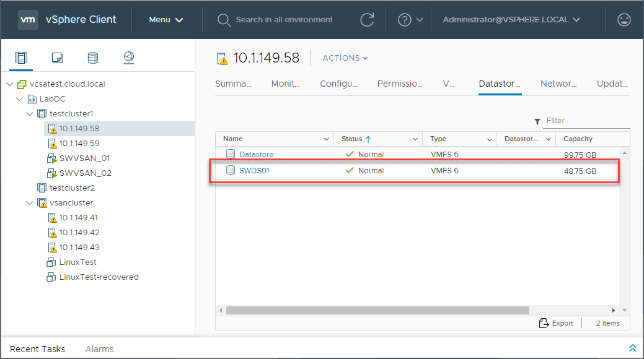Click the smiley feedback icon
The image size is (644, 359).
pyautogui.click(x=624, y=20)
